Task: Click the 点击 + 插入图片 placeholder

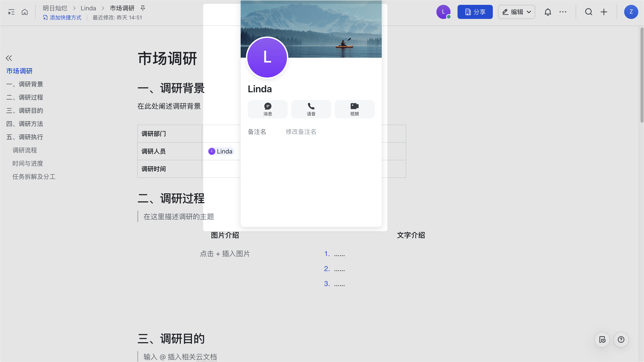Action: click(225, 254)
